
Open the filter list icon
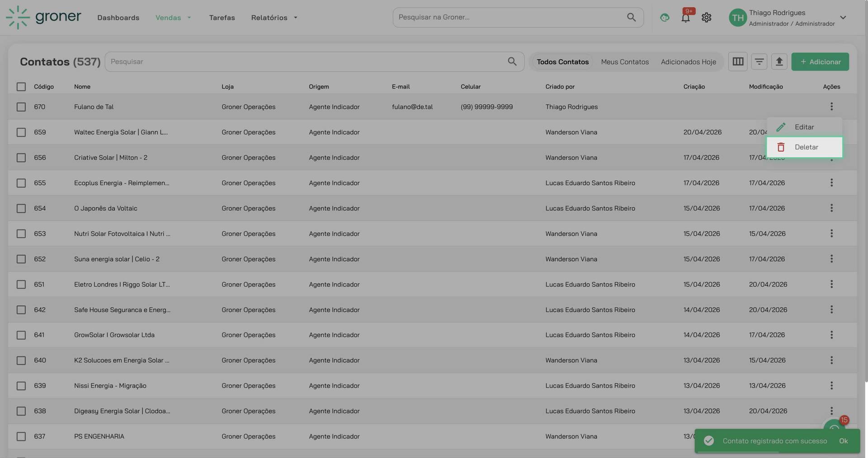759,61
